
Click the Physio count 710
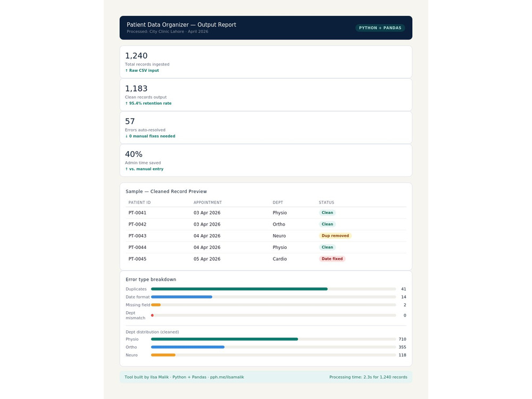pyautogui.click(x=402, y=339)
